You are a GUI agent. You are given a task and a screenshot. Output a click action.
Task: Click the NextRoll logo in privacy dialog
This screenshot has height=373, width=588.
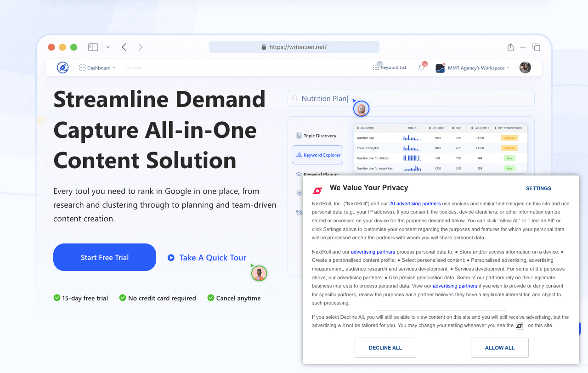(x=317, y=191)
